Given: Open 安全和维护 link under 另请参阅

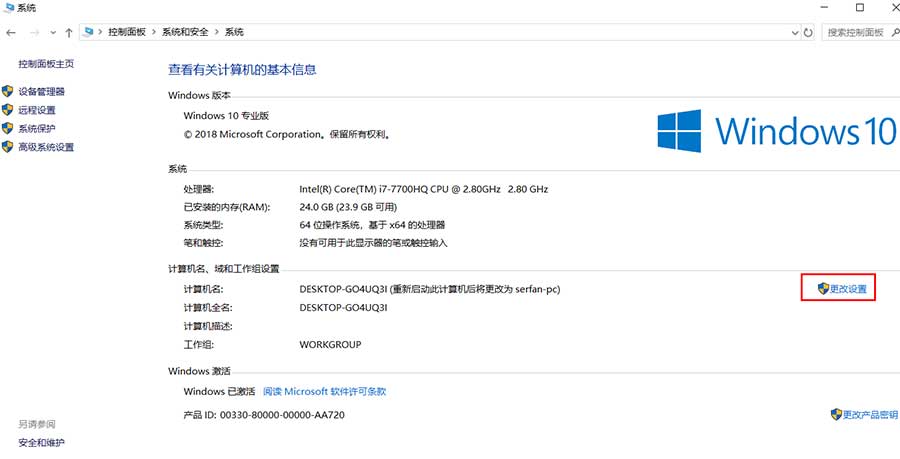Looking at the screenshot, I should tap(41, 442).
